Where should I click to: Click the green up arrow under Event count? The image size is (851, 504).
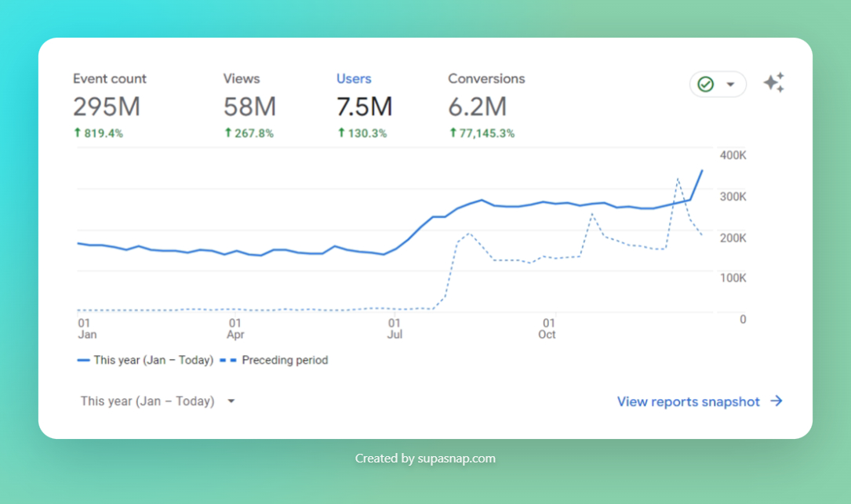pyautogui.click(x=77, y=133)
